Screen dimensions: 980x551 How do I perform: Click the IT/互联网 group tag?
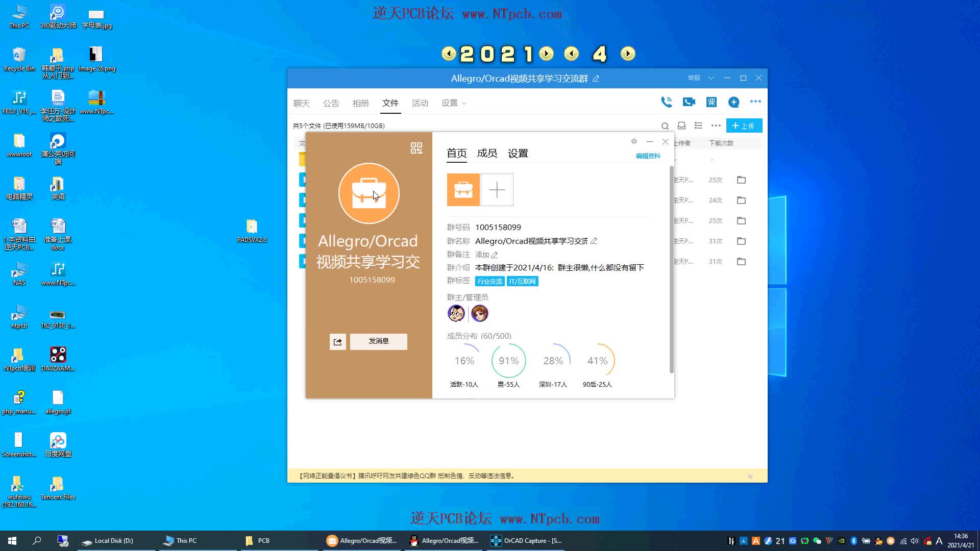pos(522,281)
